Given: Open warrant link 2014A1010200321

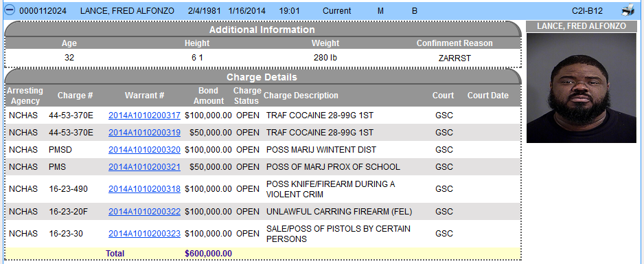Looking at the screenshot, I should pyautogui.click(x=144, y=167).
